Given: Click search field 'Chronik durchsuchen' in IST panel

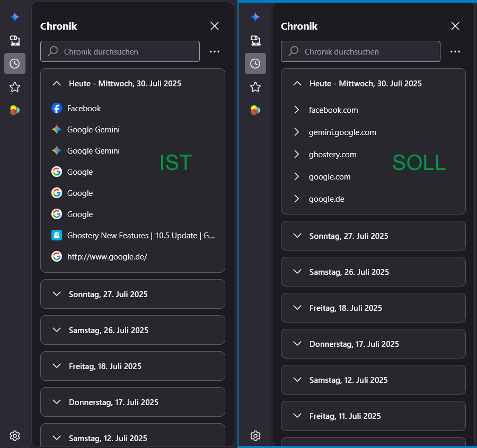Looking at the screenshot, I should click(x=127, y=52).
